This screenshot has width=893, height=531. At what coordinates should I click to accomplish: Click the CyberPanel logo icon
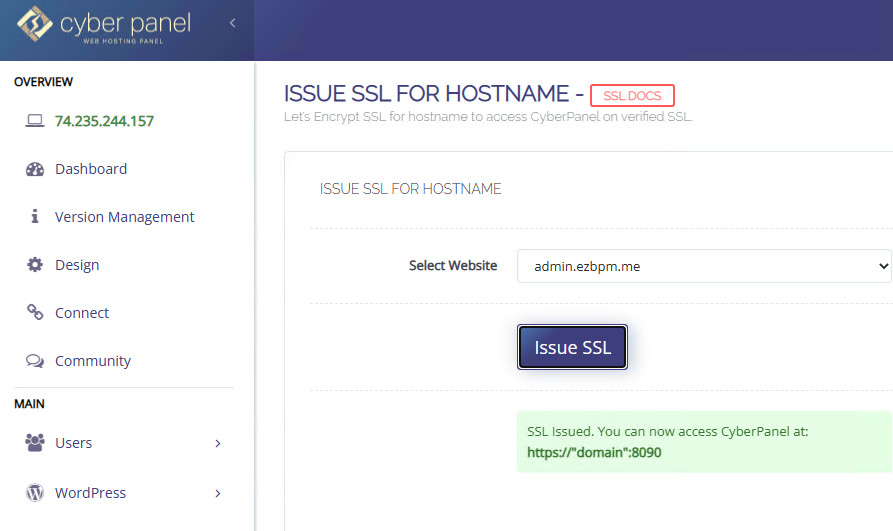(35, 23)
